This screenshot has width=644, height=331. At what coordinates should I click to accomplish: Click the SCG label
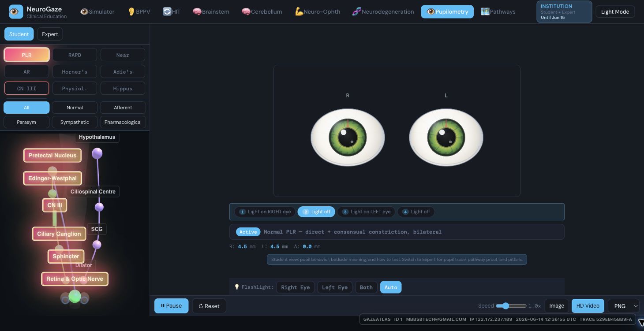(97, 229)
